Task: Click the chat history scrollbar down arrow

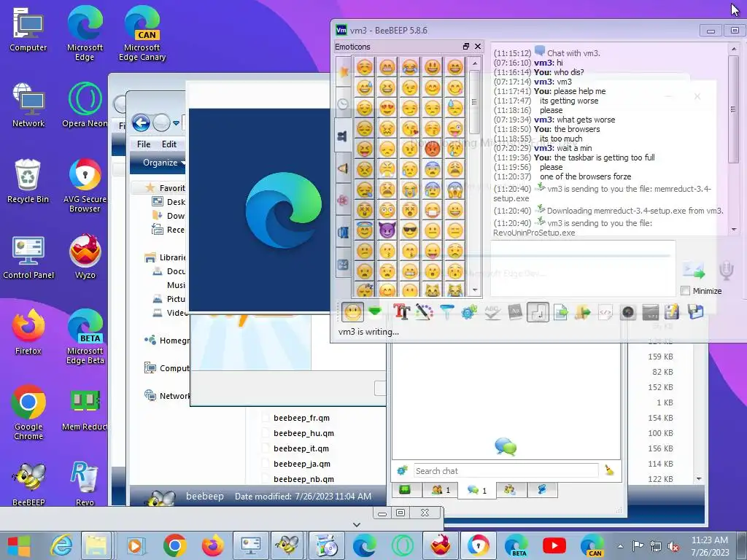Action: pyautogui.click(x=734, y=230)
